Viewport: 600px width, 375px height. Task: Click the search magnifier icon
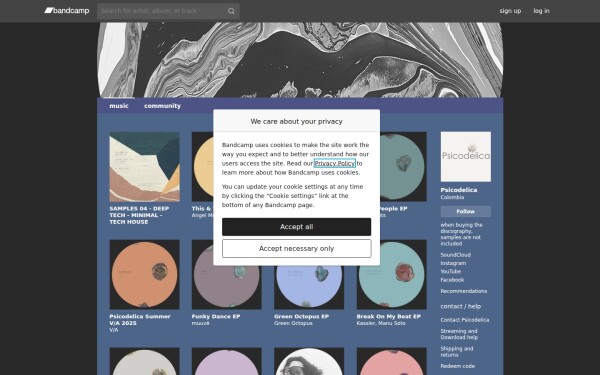(231, 11)
